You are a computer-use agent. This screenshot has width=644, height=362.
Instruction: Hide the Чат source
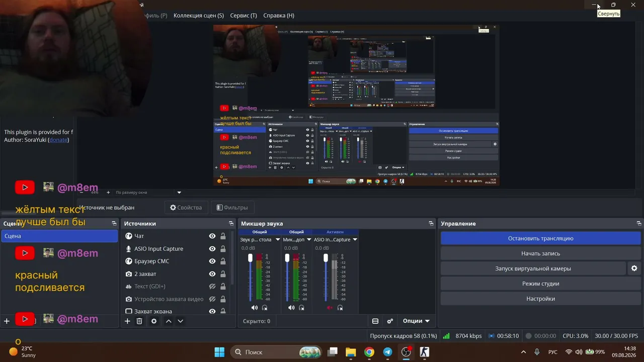point(212,236)
